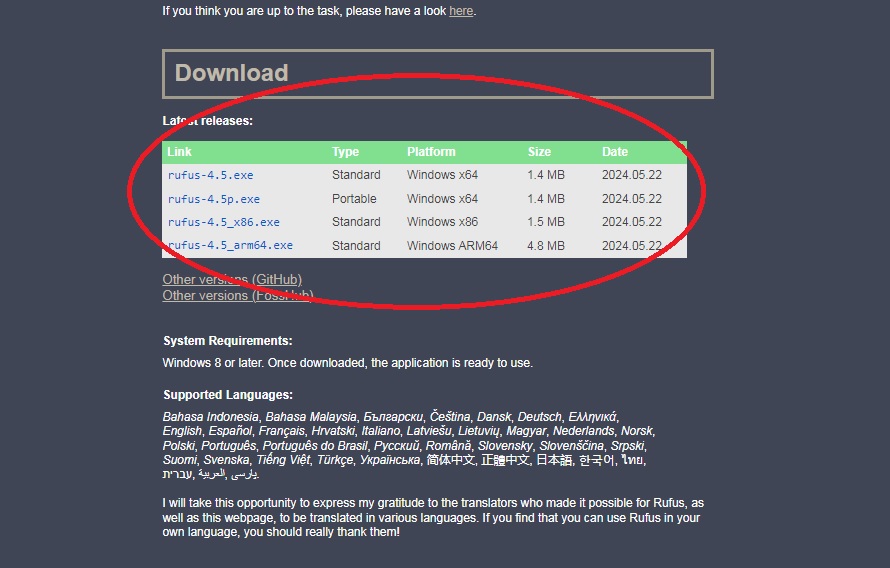
Task: Click the Size column header
Action: [539, 152]
